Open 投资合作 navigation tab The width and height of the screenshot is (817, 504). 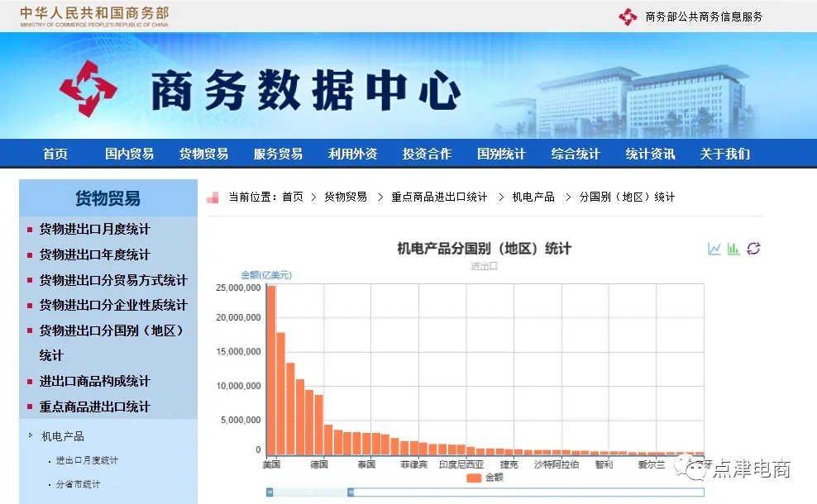pyautogui.click(x=427, y=154)
